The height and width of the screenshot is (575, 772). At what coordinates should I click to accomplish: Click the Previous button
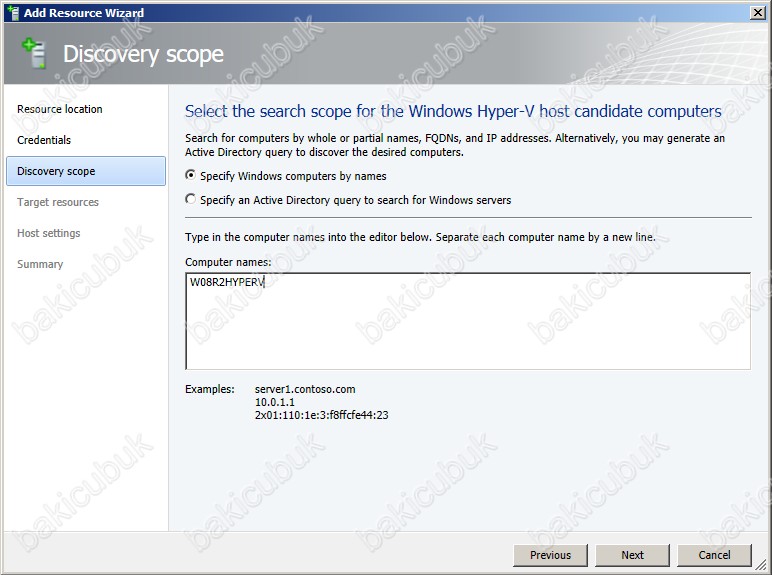coord(550,555)
